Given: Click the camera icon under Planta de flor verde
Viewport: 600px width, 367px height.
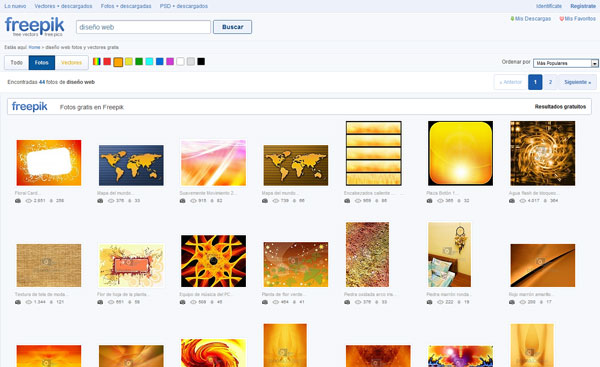Looking at the screenshot, I should [265, 302].
